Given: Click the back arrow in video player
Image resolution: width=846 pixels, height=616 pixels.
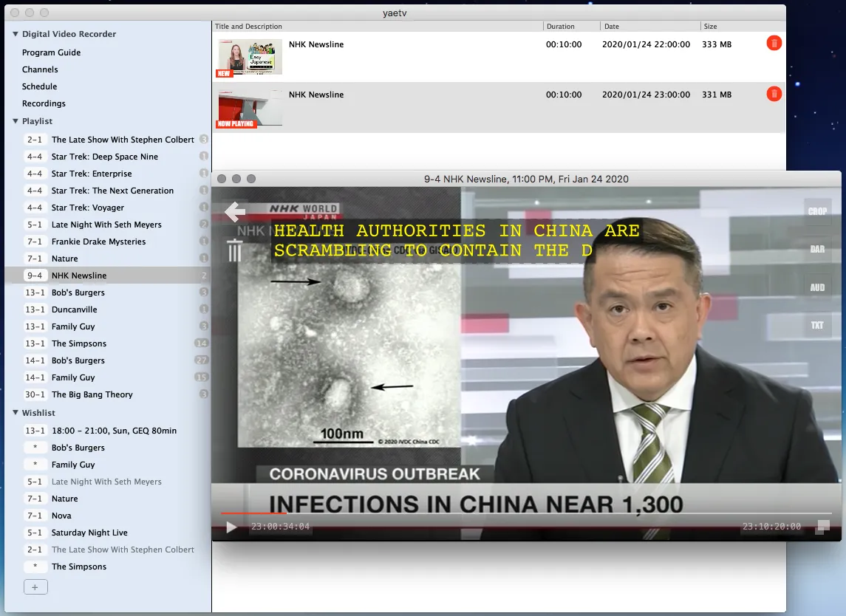Looking at the screenshot, I should (235, 212).
